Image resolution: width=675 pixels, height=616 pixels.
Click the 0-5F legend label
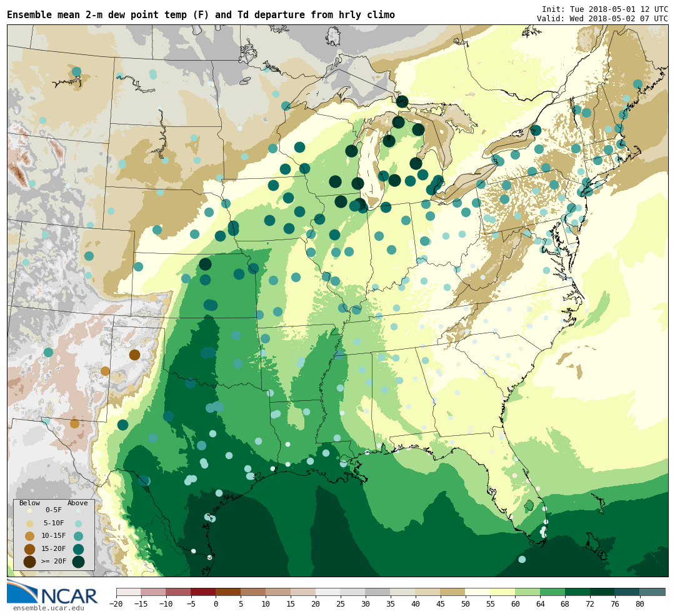pyautogui.click(x=54, y=510)
